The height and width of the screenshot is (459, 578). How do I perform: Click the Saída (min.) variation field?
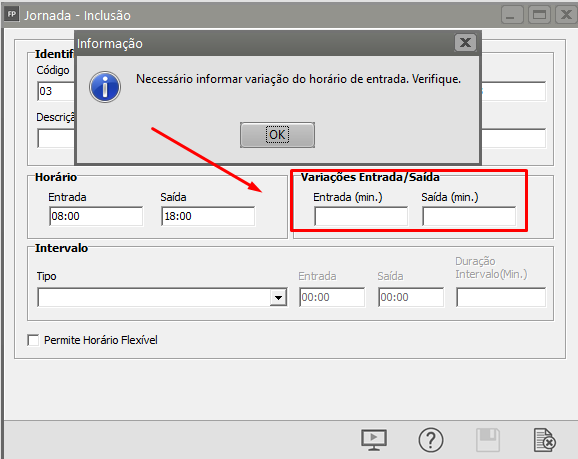click(469, 216)
